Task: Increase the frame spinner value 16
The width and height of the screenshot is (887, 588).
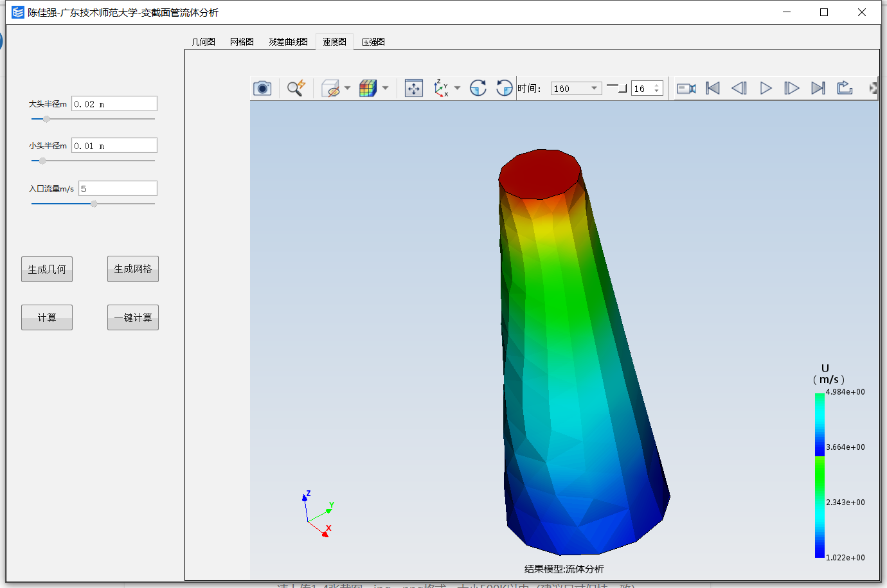Action: pyautogui.click(x=657, y=85)
